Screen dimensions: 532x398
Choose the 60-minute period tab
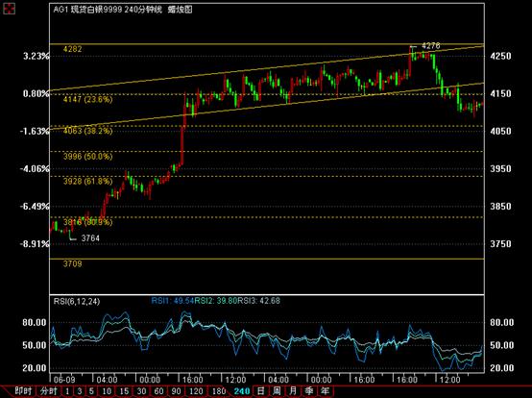click(158, 391)
